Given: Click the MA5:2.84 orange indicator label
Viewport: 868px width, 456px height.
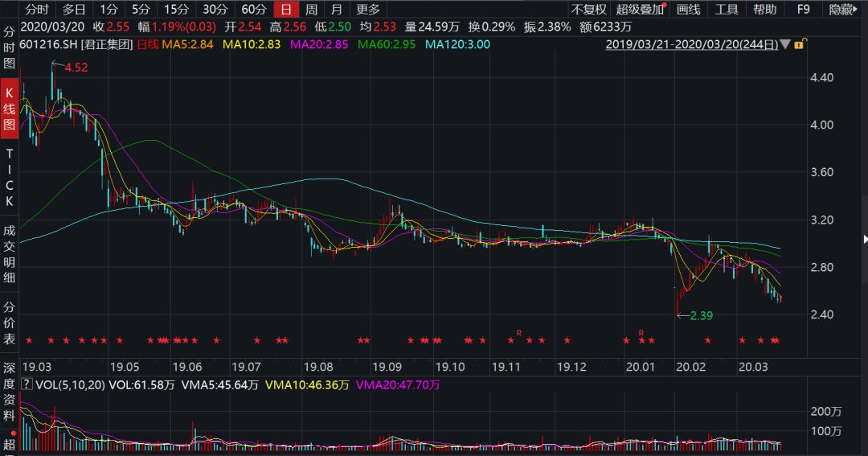Looking at the screenshot, I should (187, 44).
